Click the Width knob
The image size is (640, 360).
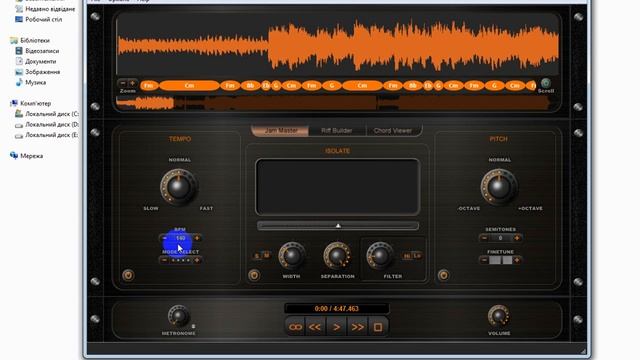click(291, 256)
